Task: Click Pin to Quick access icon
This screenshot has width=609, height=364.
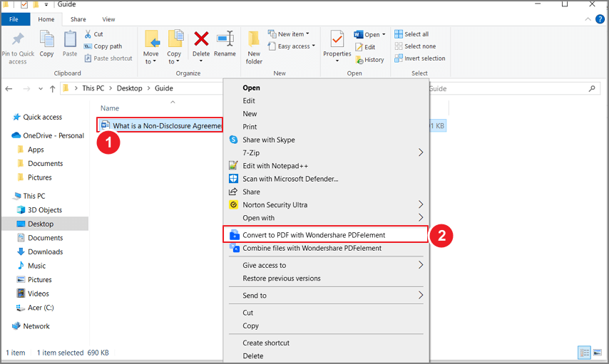Action: coord(18,38)
